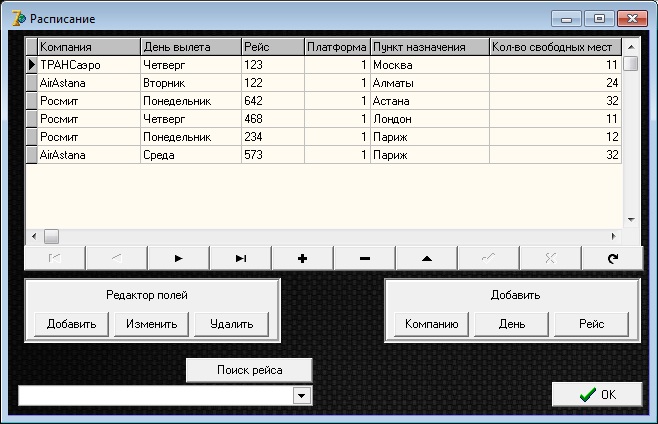Click the vertical scrollbar thumb
Viewport: 658px width, 424px height.
(631, 64)
